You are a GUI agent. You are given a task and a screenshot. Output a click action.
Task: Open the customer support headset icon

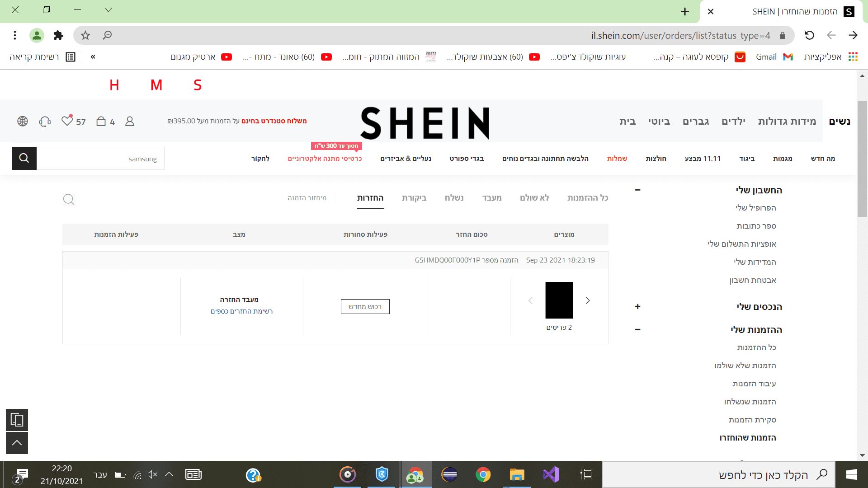pos(45,121)
